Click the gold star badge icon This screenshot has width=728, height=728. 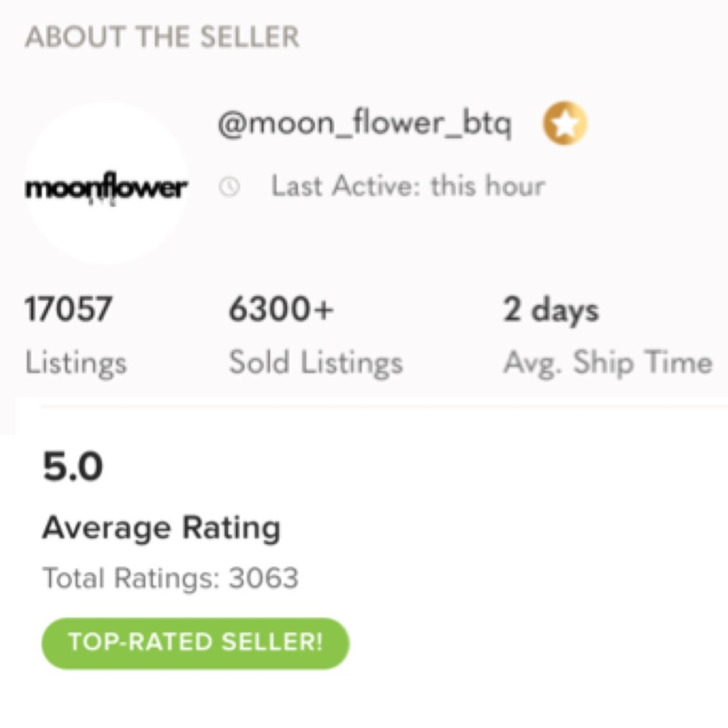click(565, 124)
